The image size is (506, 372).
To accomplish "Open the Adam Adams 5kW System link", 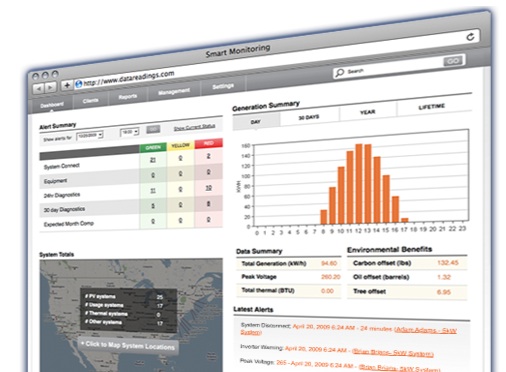I will [x=425, y=330].
